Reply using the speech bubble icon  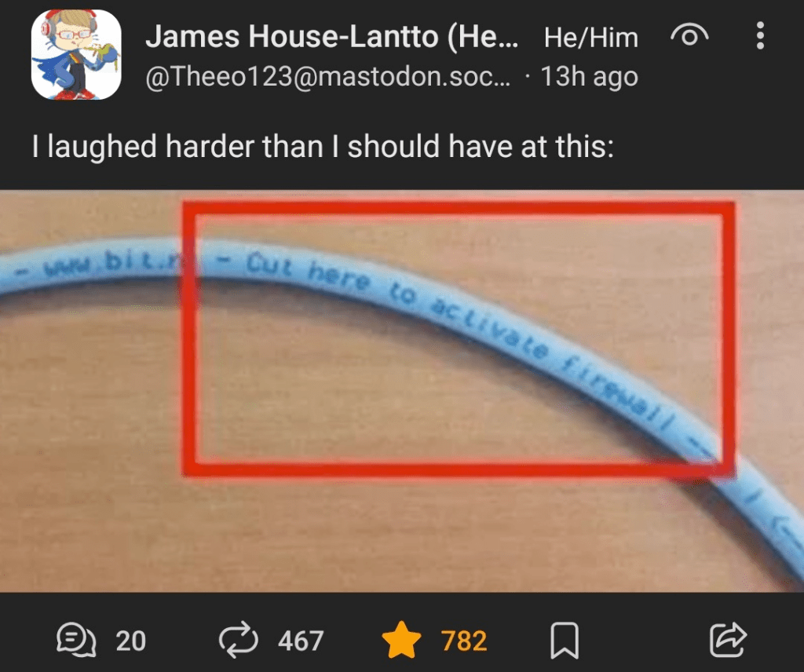(x=76, y=641)
